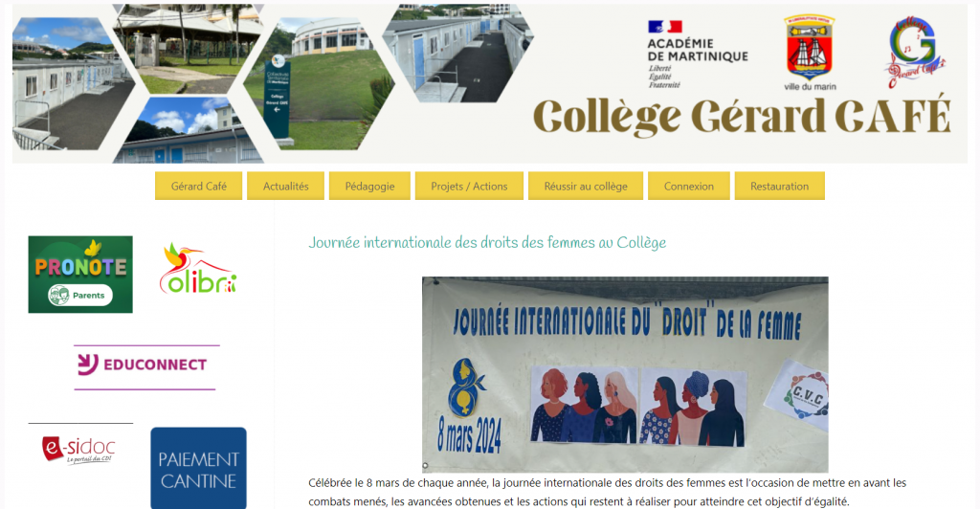Image resolution: width=980 pixels, height=509 pixels.
Task: Open the Journée internationale des droits des femmes article title
Action: [x=487, y=242]
